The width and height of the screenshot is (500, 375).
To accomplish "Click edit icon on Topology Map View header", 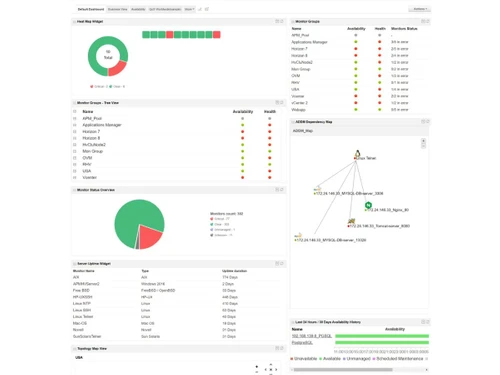I will click(x=277, y=348).
